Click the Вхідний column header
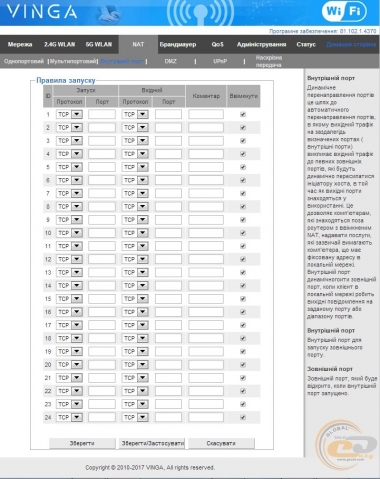This screenshot has height=479, width=380. [x=152, y=90]
